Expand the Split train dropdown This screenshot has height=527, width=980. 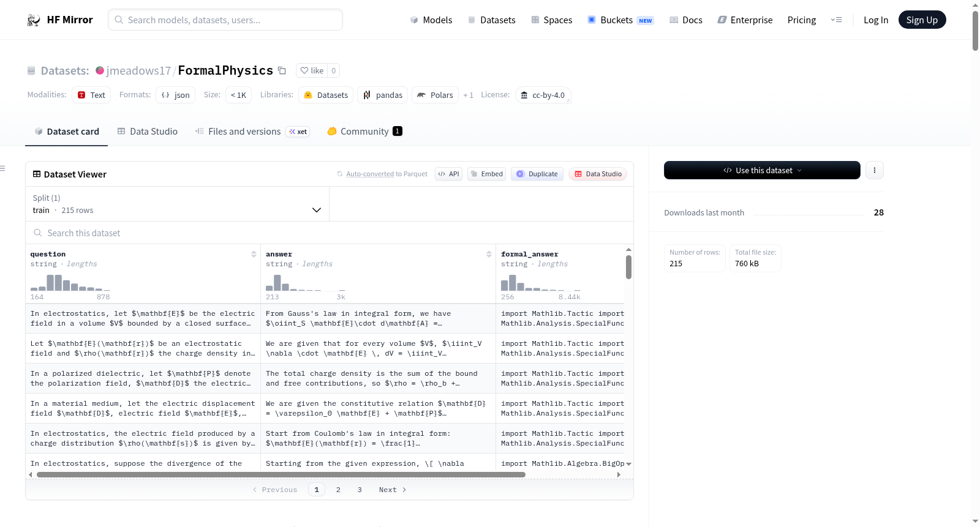[x=178, y=204]
